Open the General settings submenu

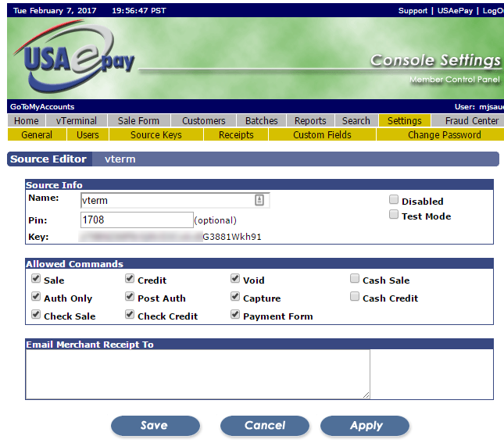(x=37, y=134)
